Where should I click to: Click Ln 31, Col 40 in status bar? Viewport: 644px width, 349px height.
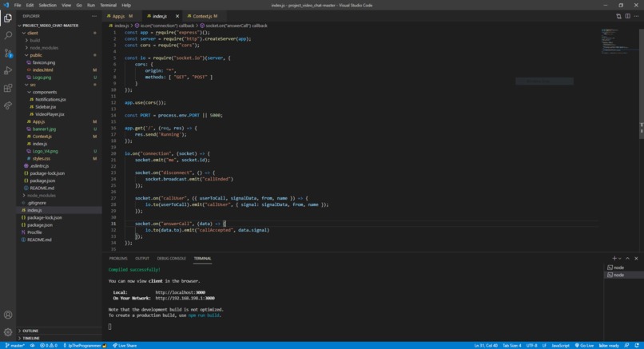(486, 345)
